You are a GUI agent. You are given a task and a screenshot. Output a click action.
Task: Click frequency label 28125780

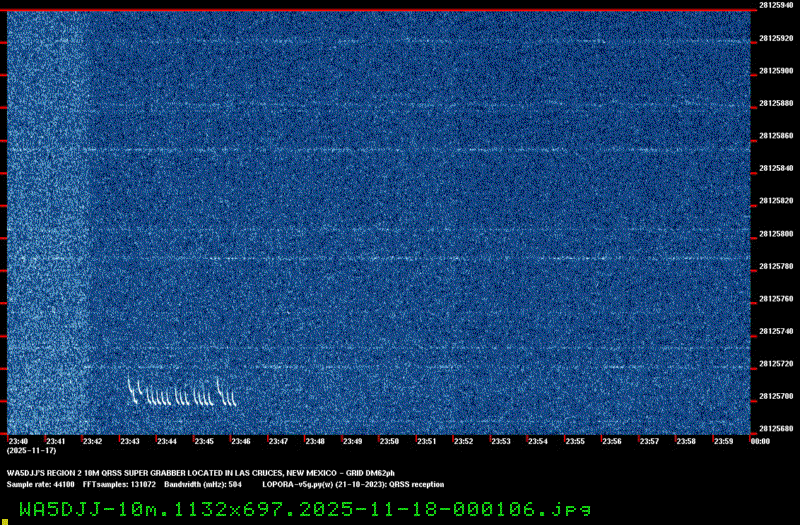coord(776,266)
